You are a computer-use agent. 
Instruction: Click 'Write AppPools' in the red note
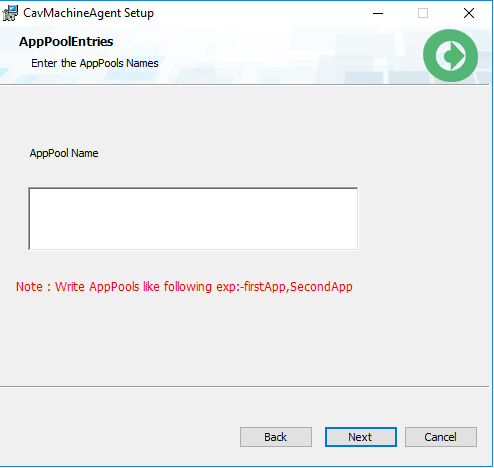(x=97, y=287)
